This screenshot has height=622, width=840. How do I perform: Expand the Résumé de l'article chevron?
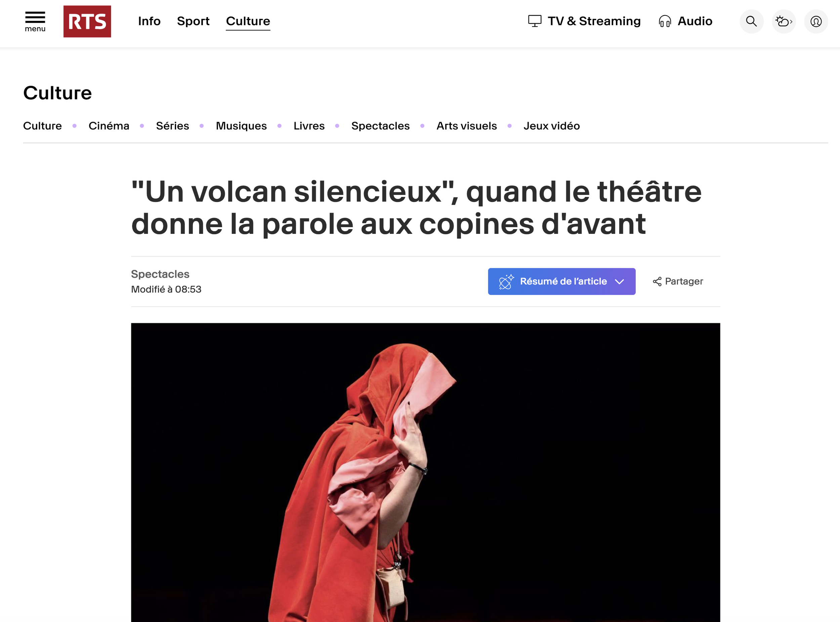point(619,282)
